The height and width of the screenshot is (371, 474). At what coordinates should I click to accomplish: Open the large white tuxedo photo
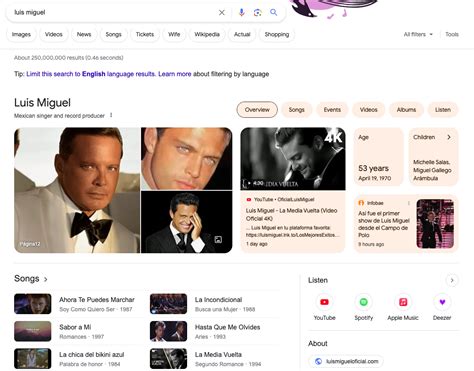click(x=77, y=190)
